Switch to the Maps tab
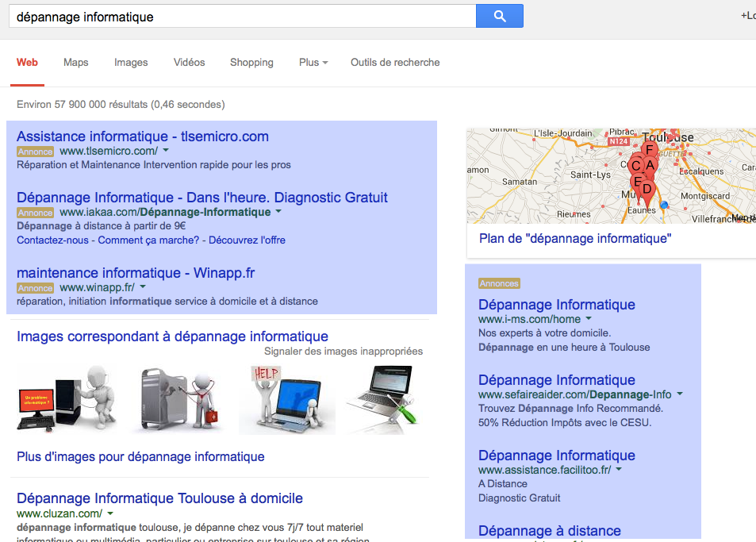The height and width of the screenshot is (542, 756). (75, 62)
